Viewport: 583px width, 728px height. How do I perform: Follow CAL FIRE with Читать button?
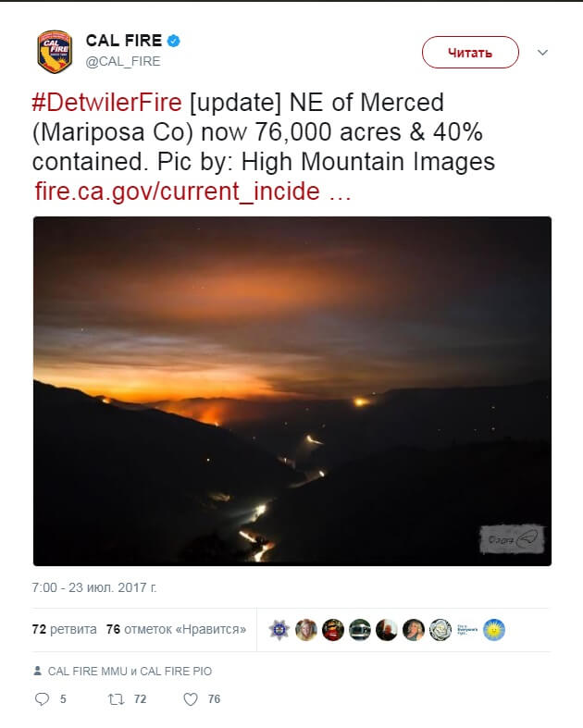[470, 53]
